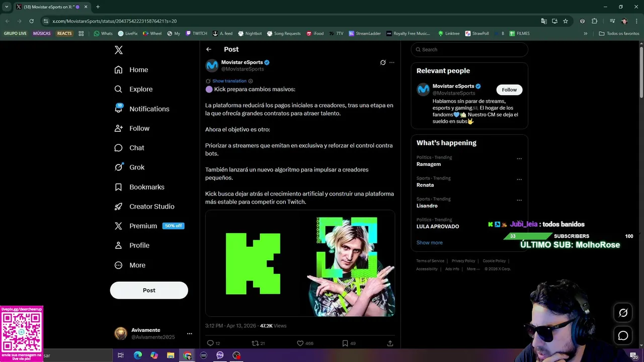
Task: Open Explore from the sidebar
Action: (133, 89)
